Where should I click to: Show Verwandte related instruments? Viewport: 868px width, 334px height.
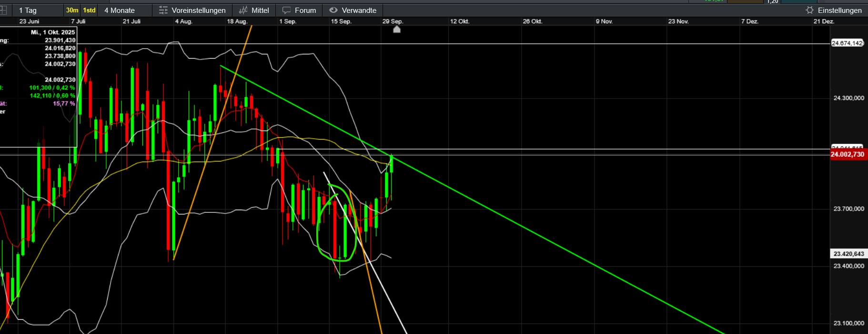(x=353, y=10)
